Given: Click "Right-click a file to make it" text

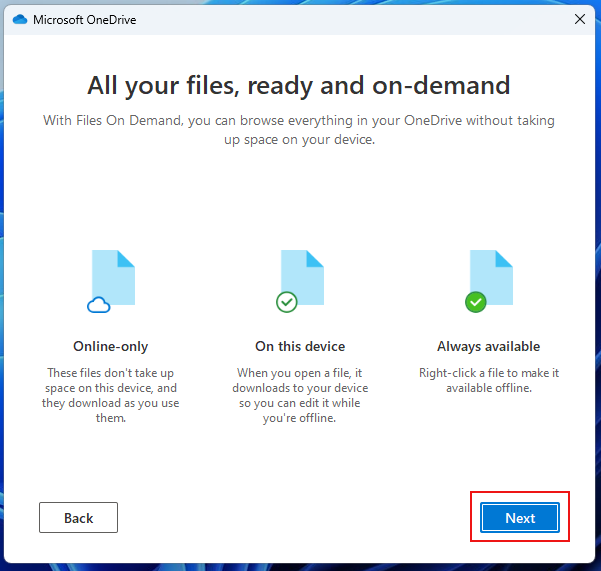Looking at the screenshot, I should coord(489,380).
